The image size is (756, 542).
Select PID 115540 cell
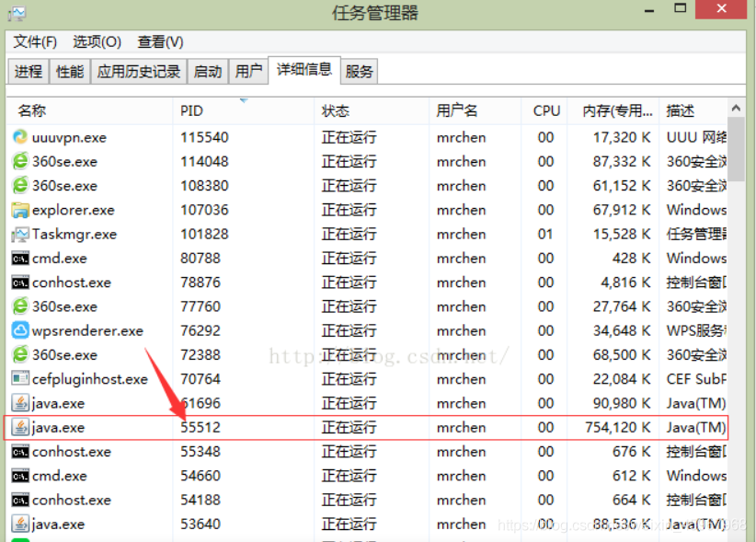[x=204, y=137]
